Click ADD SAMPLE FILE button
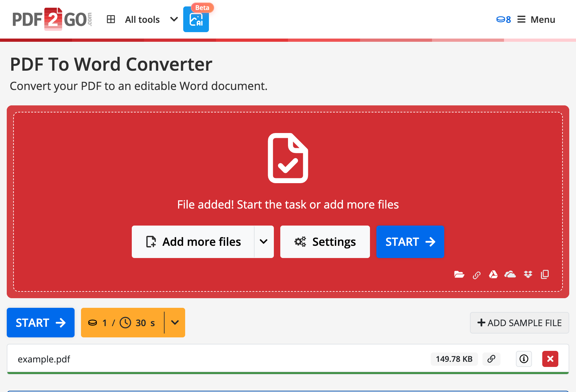The height and width of the screenshot is (392, 576). (519, 323)
